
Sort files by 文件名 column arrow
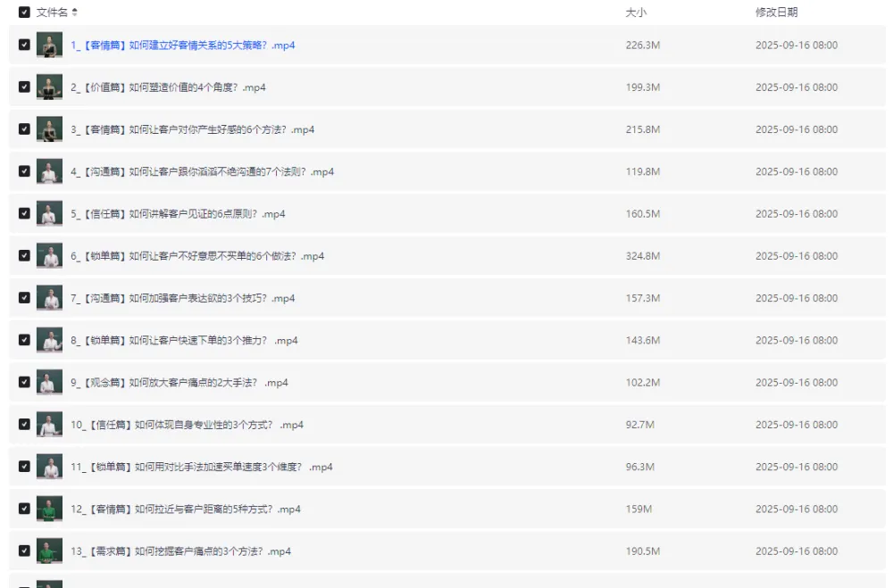75,12
